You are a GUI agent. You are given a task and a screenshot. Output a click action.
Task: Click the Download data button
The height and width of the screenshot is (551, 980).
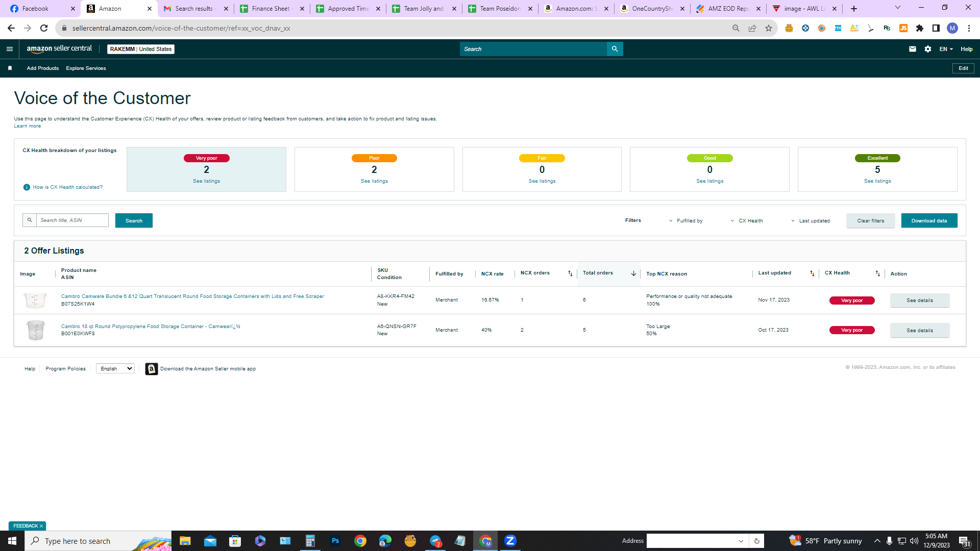pos(929,221)
